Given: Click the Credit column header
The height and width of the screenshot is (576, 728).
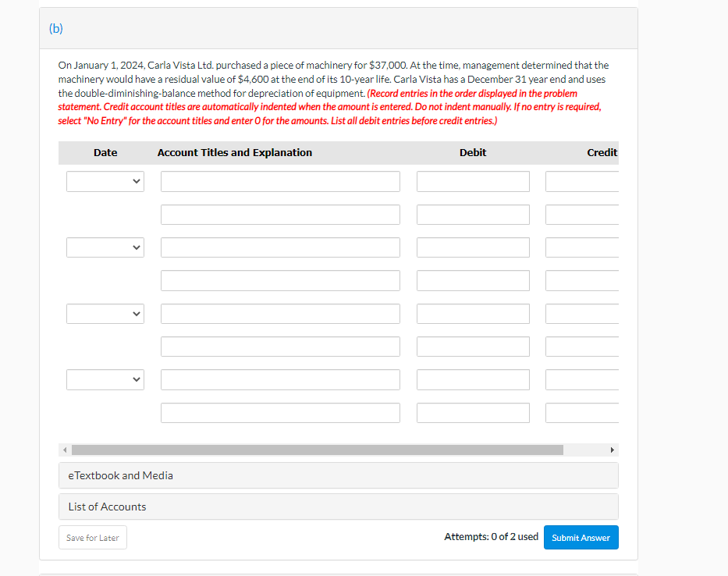Looking at the screenshot, I should click(602, 153).
